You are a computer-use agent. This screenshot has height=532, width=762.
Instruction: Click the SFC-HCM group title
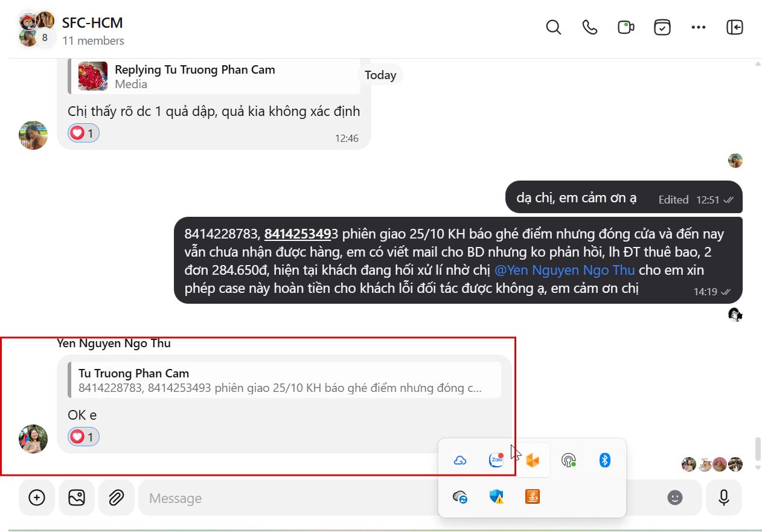(x=92, y=22)
